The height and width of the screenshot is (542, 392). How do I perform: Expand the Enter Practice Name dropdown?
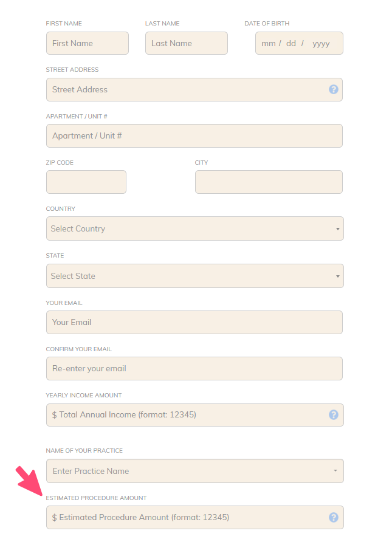point(194,471)
